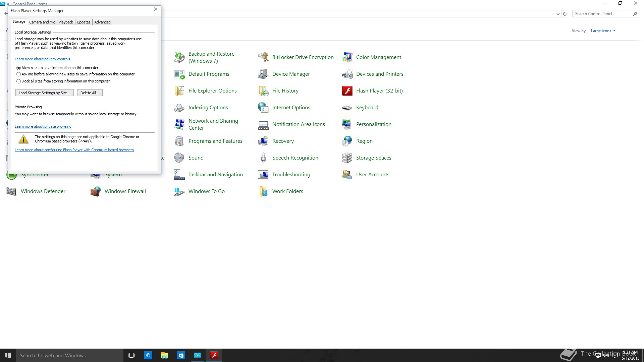Open Learn more about private browsing link
This screenshot has height=362, width=644.
43,126
